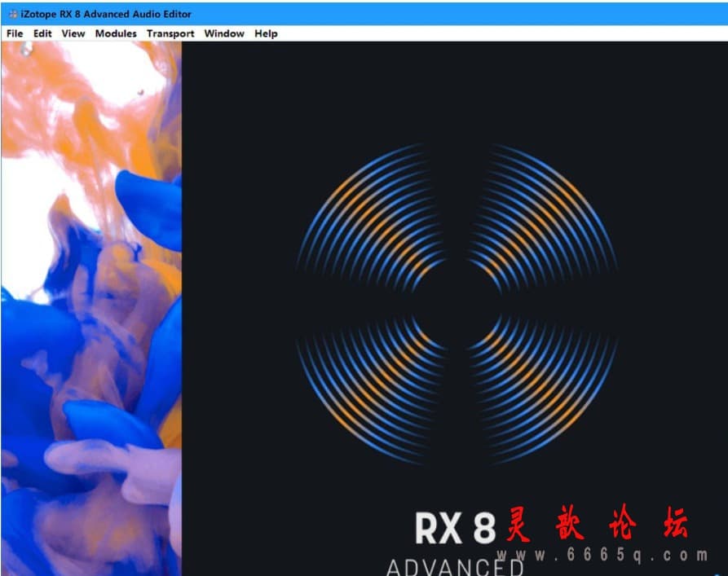Screen dimensions: 728x576
Task: Open the Modules menu
Action: pyautogui.click(x=116, y=33)
